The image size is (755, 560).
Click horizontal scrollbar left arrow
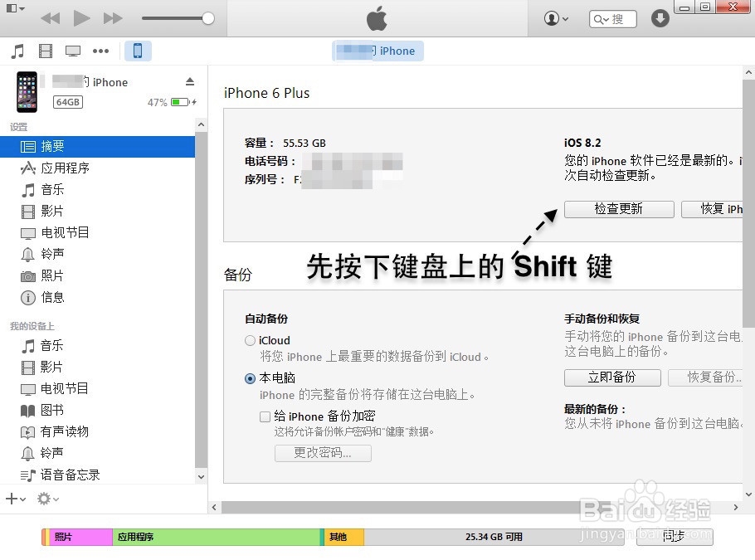[214, 507]
